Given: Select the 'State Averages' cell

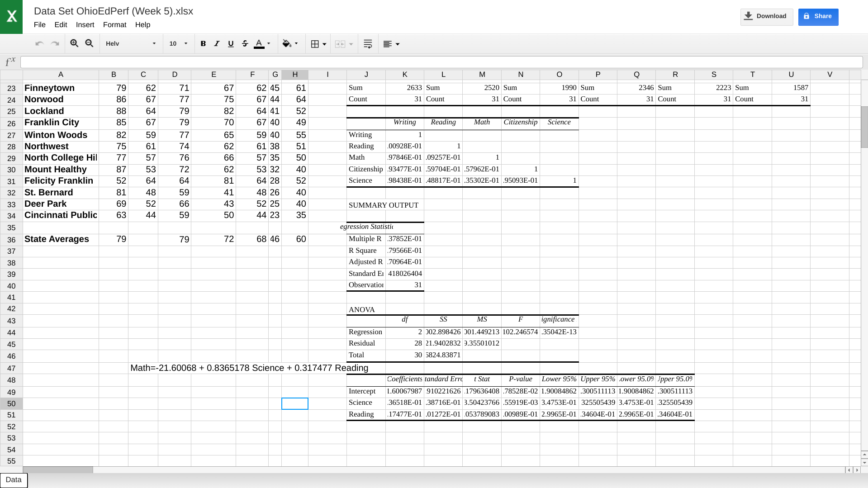Looking at the screenshot, I should pyautogui.click(x=61, y=239).
